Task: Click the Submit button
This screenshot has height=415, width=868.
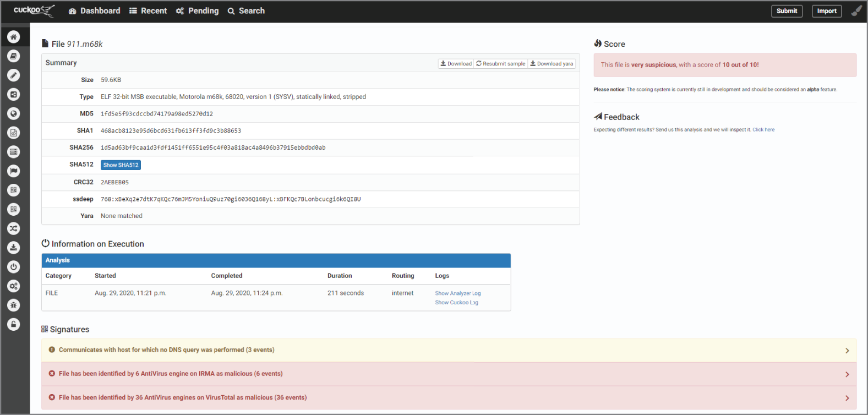Action: pyautogui.click(x=787, y=11)
